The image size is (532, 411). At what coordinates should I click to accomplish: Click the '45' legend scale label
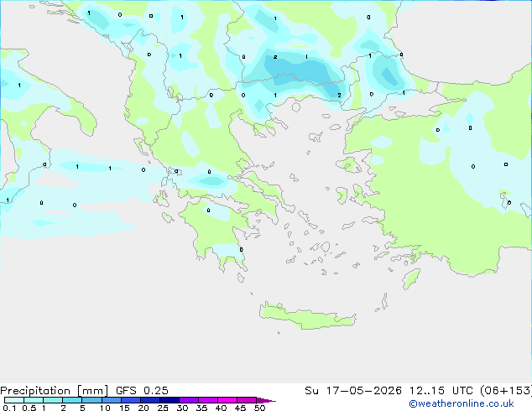coord(240,408)
